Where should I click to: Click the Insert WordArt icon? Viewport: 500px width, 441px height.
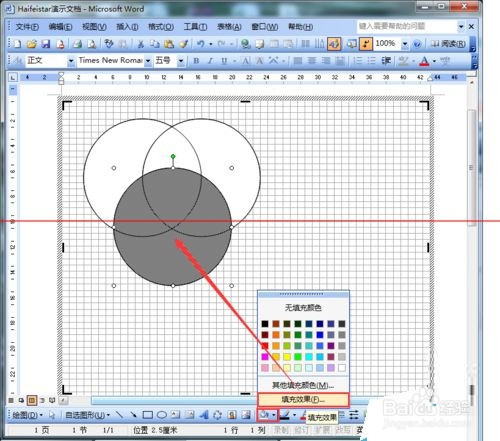[x=203, y=415]
